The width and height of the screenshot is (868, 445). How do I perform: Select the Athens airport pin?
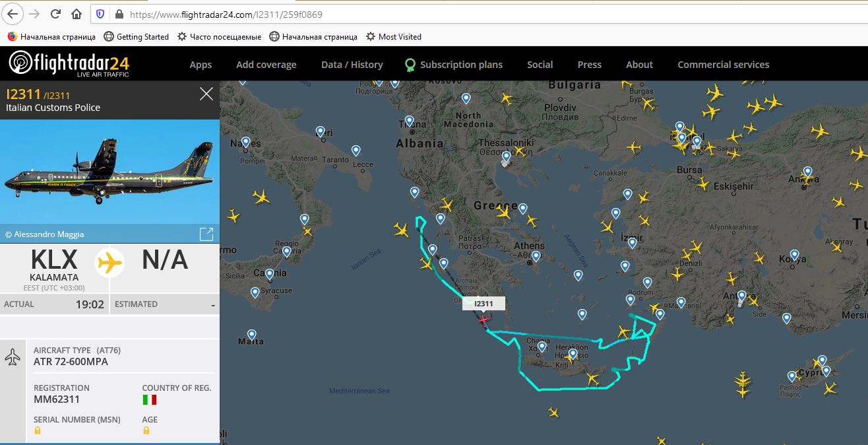[536, 256]
